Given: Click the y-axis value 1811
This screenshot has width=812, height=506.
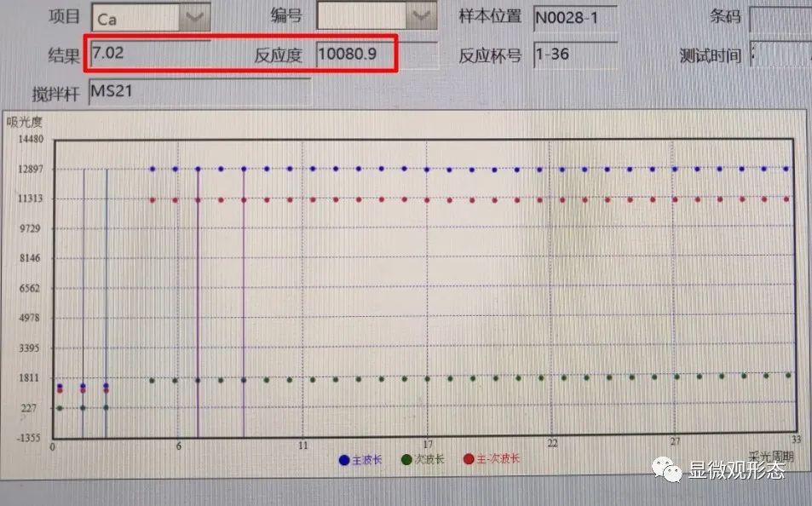Looking at the screenshot, I should pyautogui.click(x=30, y=377).
